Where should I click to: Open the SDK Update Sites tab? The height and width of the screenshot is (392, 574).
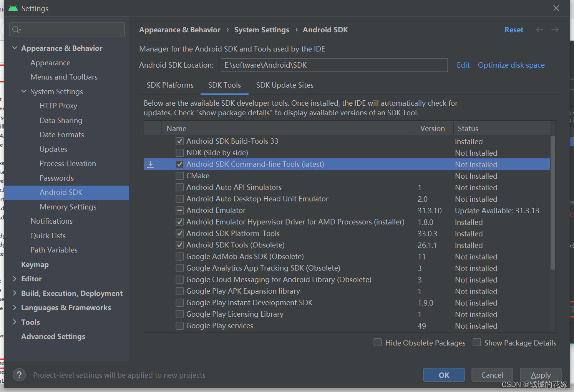285,85
